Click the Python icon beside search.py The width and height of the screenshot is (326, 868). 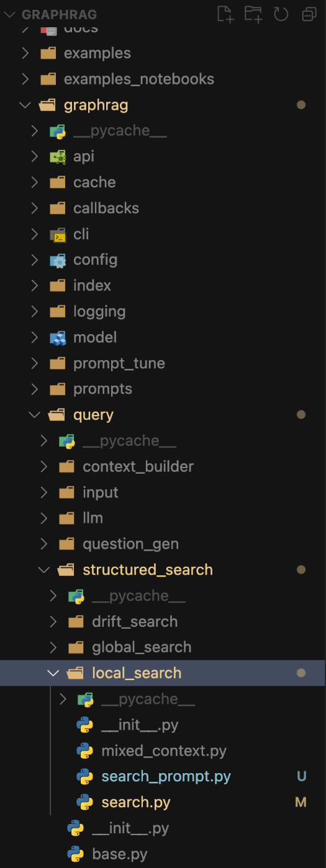coord(84,802)
